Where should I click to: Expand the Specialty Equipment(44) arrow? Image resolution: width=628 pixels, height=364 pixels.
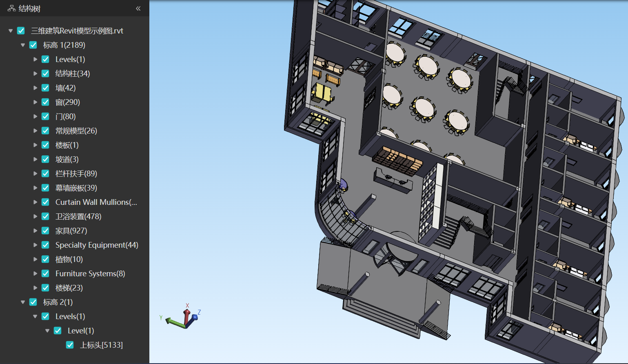[35, 245]
